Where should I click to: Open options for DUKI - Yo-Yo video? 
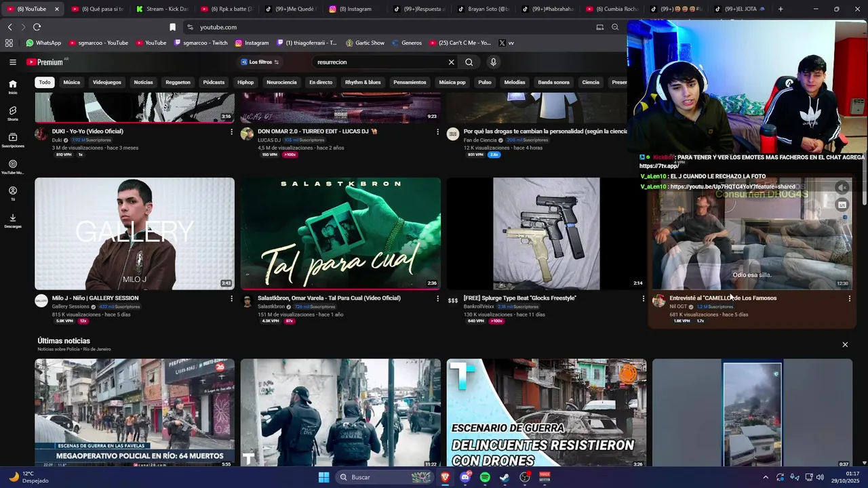(231, 131)
